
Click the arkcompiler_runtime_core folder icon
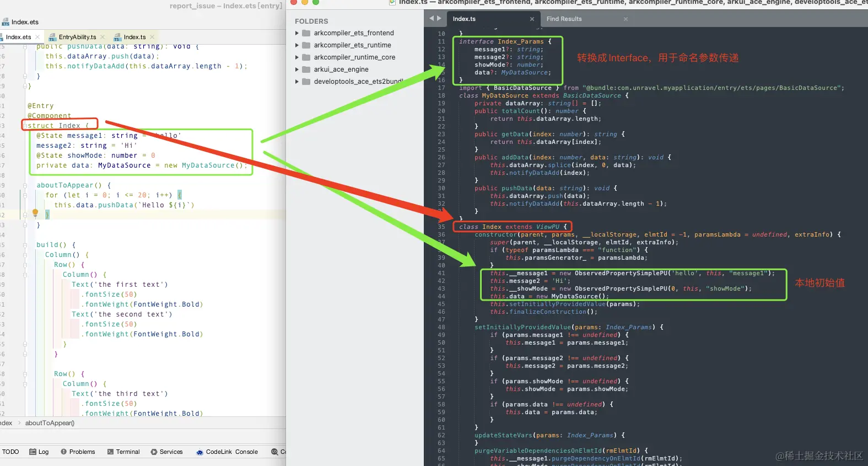306,57
